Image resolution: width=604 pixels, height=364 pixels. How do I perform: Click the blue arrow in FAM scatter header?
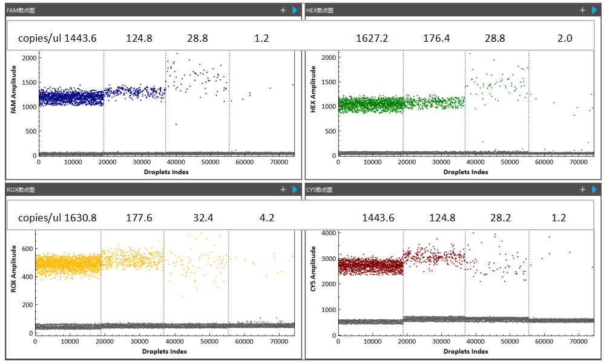[x=295, y=10]
